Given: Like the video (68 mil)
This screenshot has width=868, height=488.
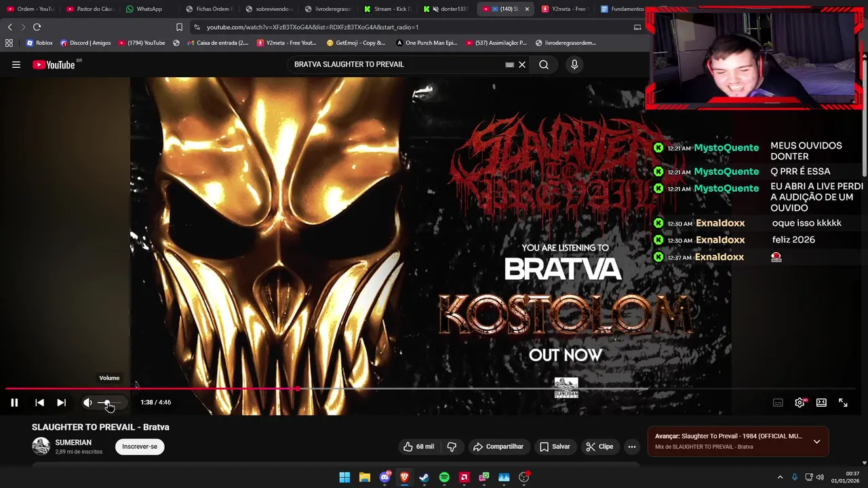Looking at the screenshot, I should click(418, 447).
